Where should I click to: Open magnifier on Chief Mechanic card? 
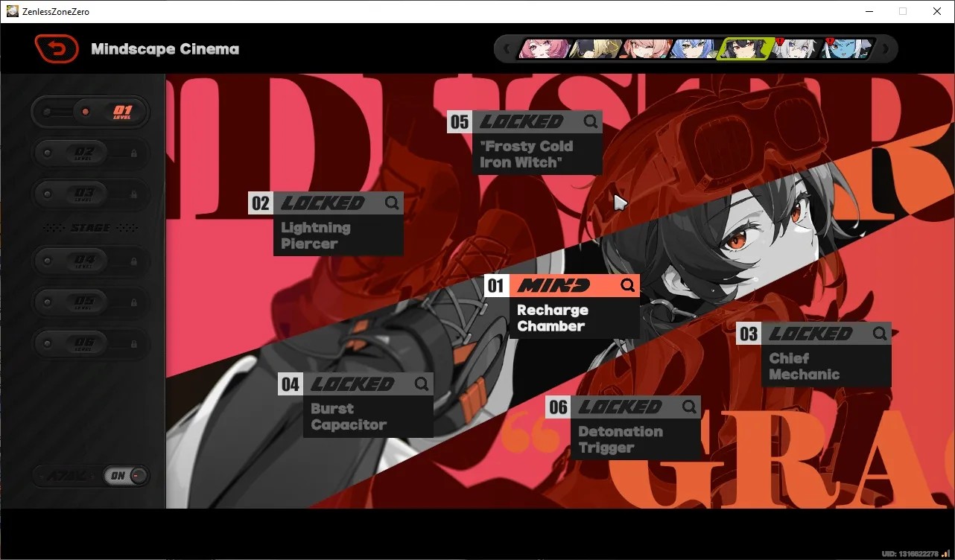(879, 334)
